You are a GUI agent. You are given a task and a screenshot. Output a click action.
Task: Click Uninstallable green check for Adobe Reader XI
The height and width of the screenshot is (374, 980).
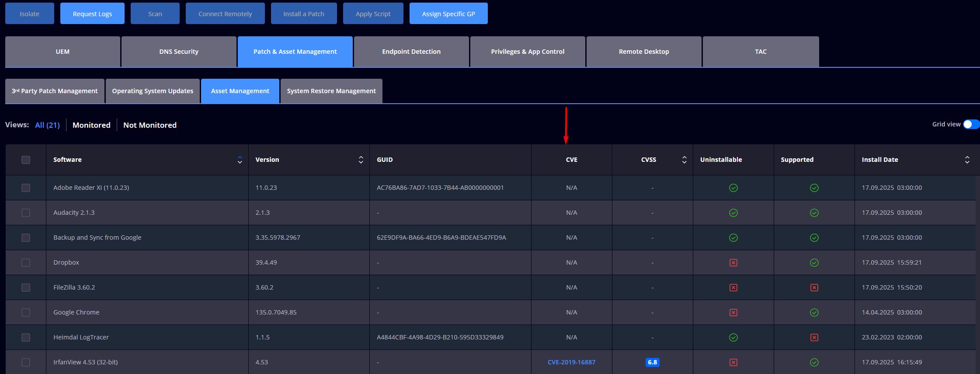733,188
